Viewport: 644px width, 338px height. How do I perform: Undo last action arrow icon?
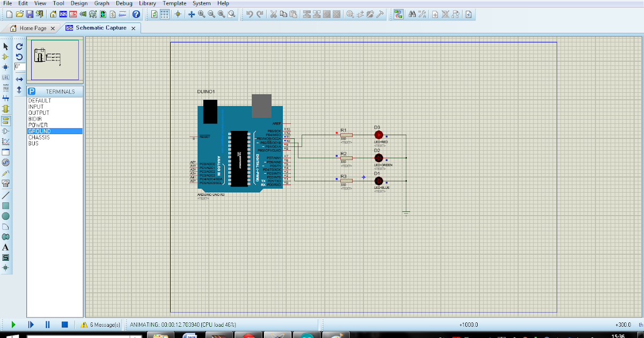250,14
